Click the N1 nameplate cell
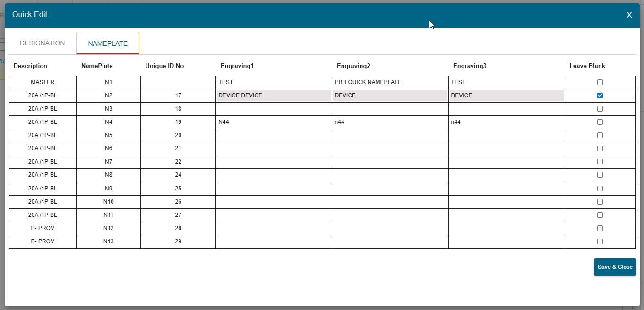Image resolution: width=644 pixels, height=310 pixels. [109, 82]
